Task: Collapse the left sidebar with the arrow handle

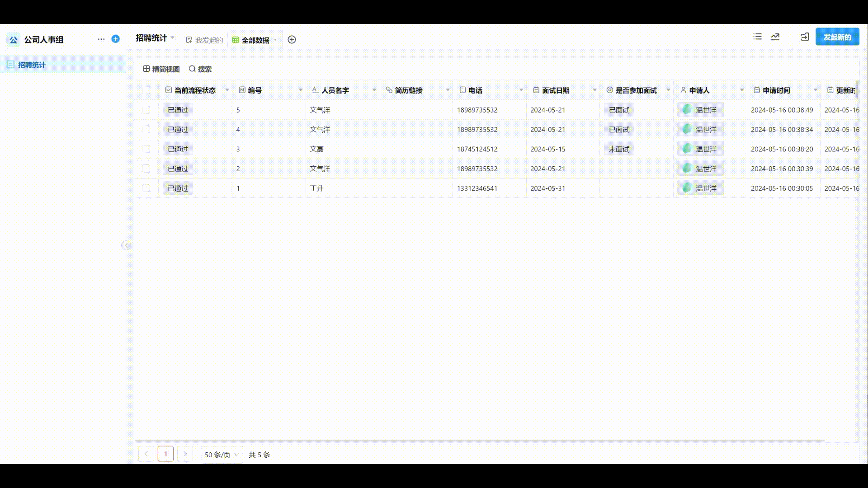Action: point(126,245)
